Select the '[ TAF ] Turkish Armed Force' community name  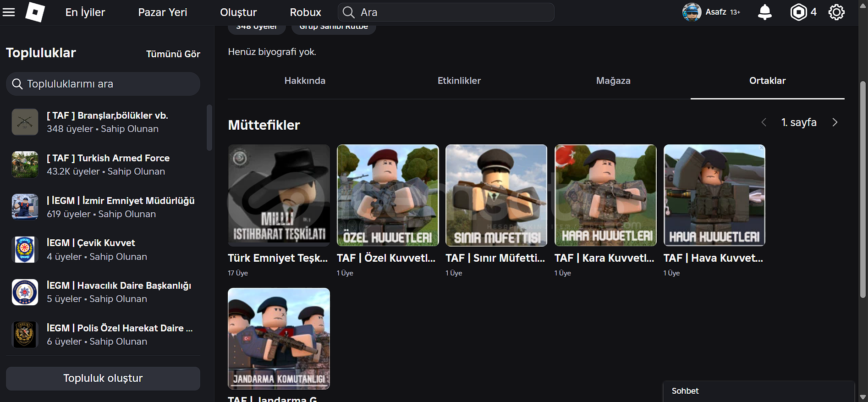pyautogui.click(x=108, y=158)
